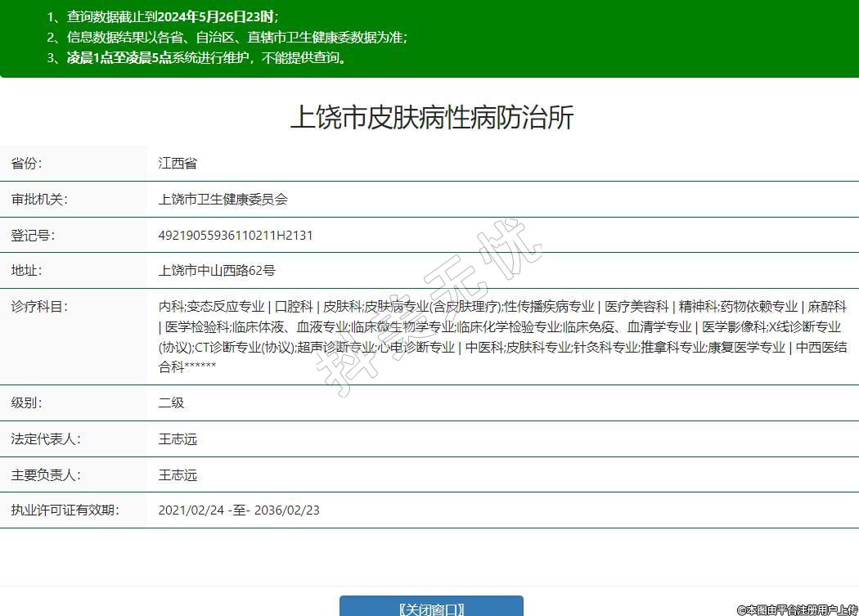Screen dimensions: 859x616
Task: Click 王志远 in the 主要负责人 row
Action: click(x=178, y=475)
